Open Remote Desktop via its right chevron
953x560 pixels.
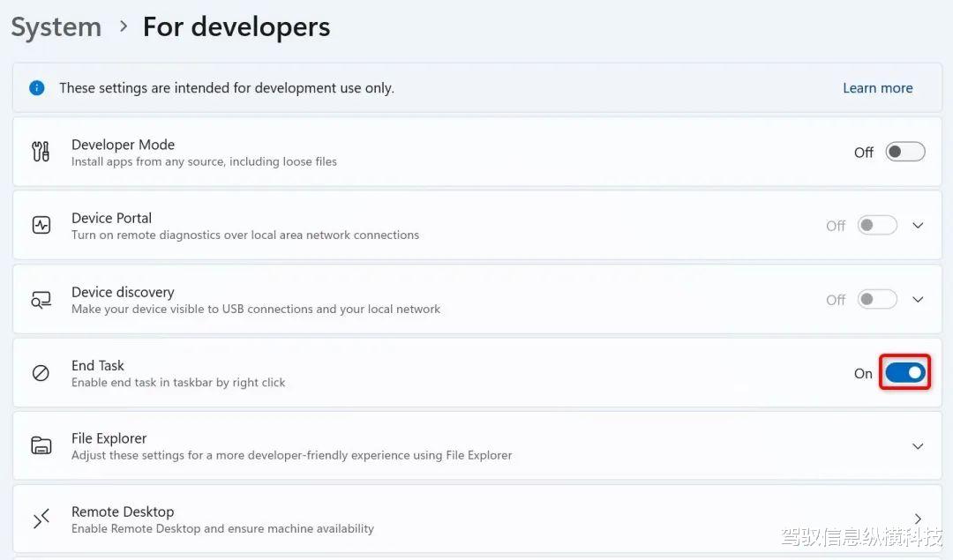tap(918, 519)
